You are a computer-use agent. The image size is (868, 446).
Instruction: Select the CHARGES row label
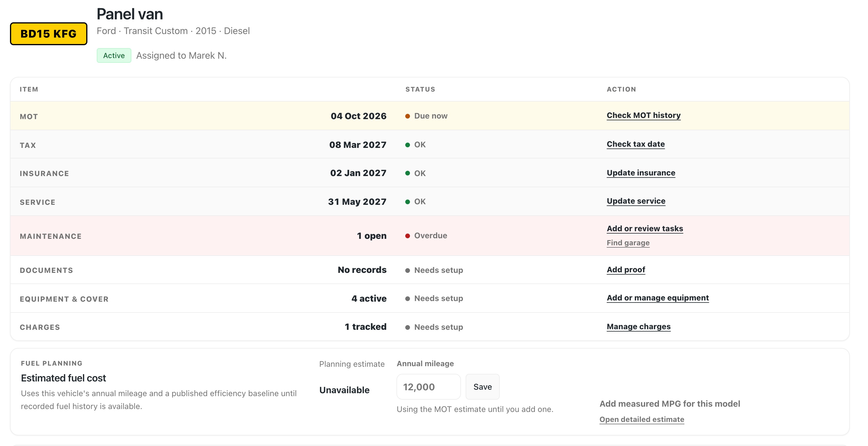(40, 327)
